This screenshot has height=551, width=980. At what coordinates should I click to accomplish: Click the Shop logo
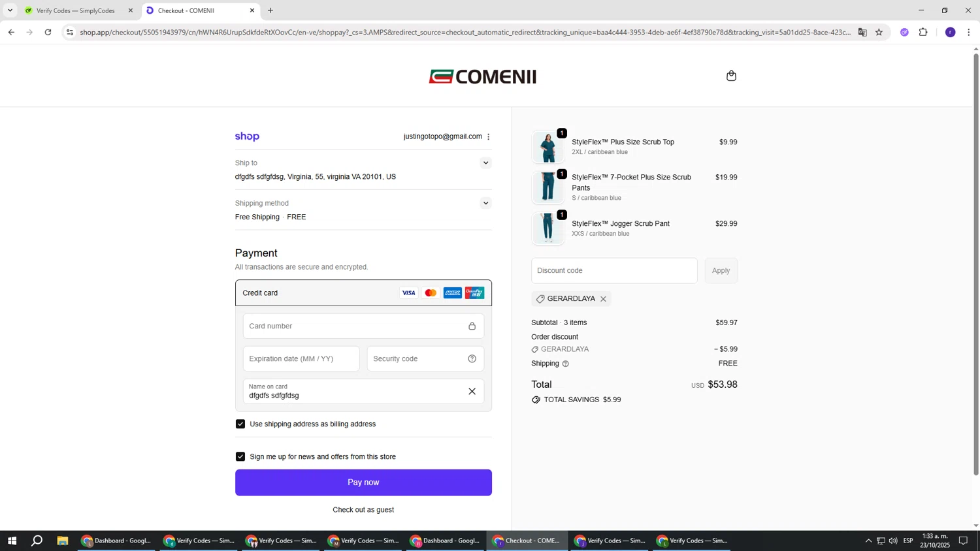pyautogui.click(x=247, y=136)
